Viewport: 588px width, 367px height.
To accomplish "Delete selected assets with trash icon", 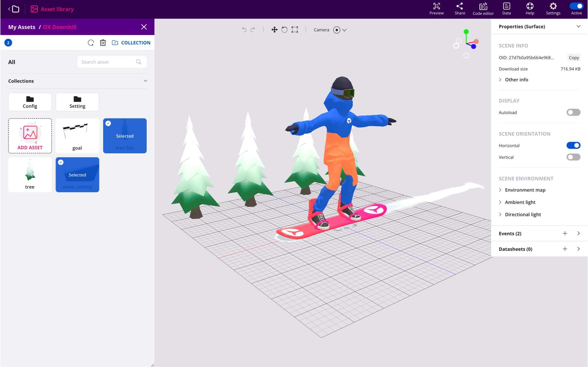I will coord(103,43).
